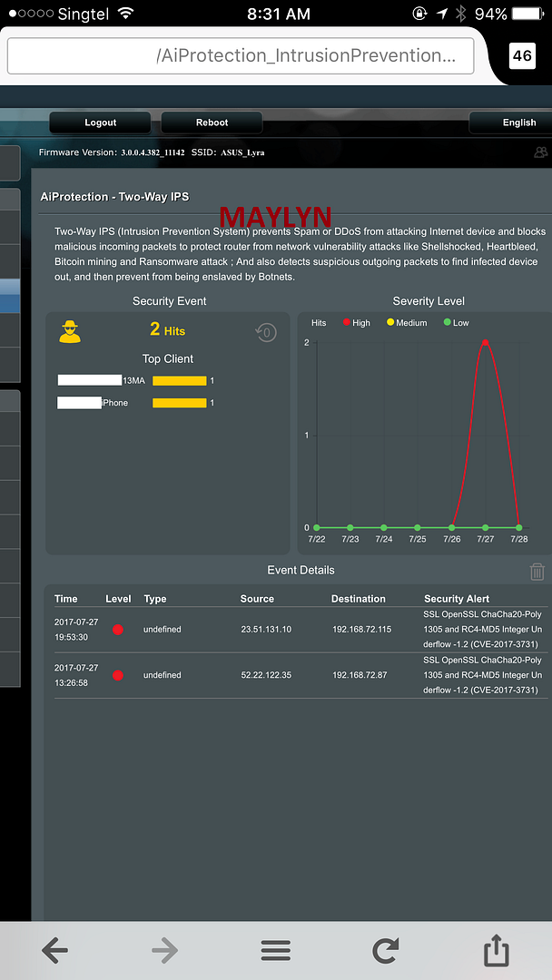Screen dimensions: 552x980
Task: Click the user accounts icon near SSID
Action: click(541, 152)
